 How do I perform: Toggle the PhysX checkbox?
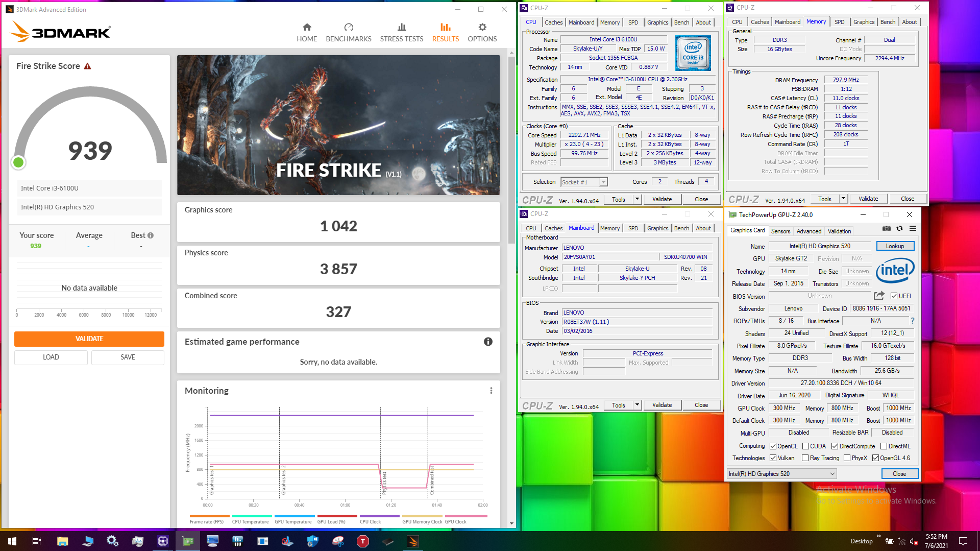(x=847, y=458)
